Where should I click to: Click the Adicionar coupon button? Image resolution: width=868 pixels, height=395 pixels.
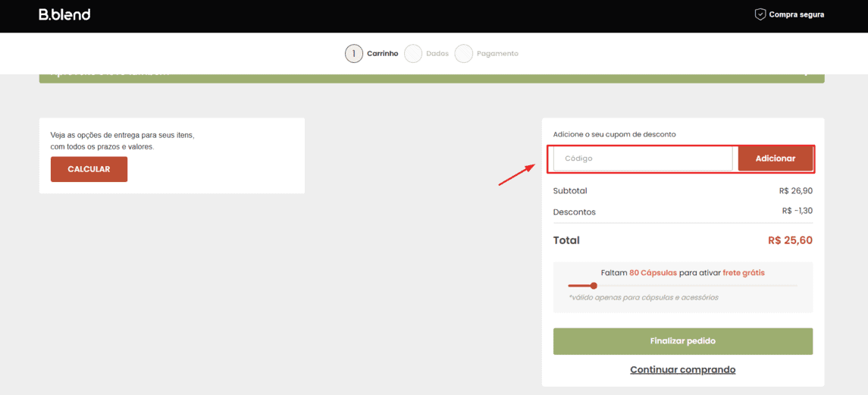775,158
